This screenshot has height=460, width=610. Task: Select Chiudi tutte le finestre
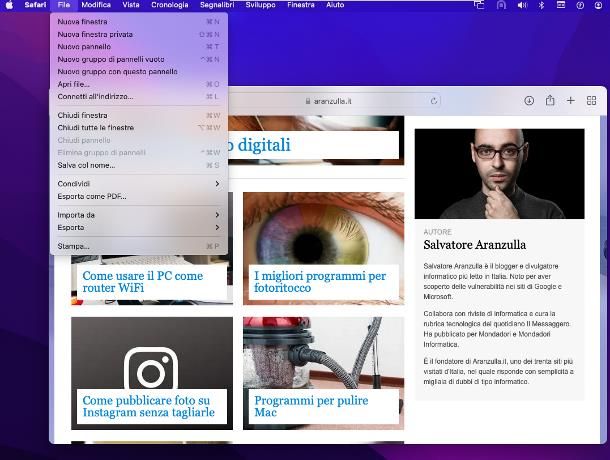139,128
